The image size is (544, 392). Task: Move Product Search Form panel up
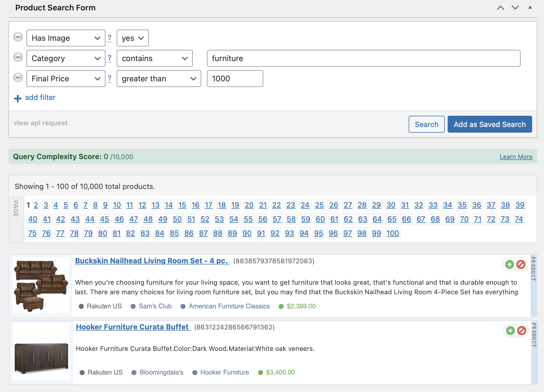pos(501,8)
